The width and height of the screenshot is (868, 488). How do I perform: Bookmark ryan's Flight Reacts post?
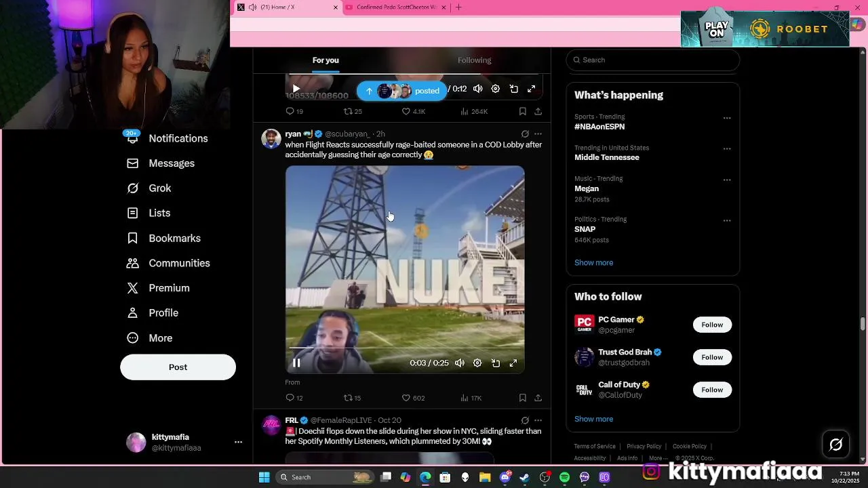(x=522, y=398)
